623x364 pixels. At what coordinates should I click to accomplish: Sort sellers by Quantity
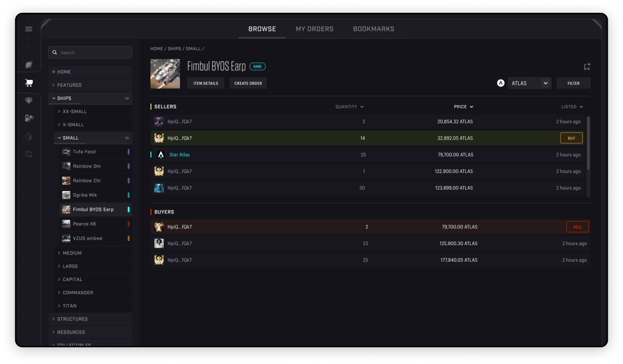tap(350, 107)
